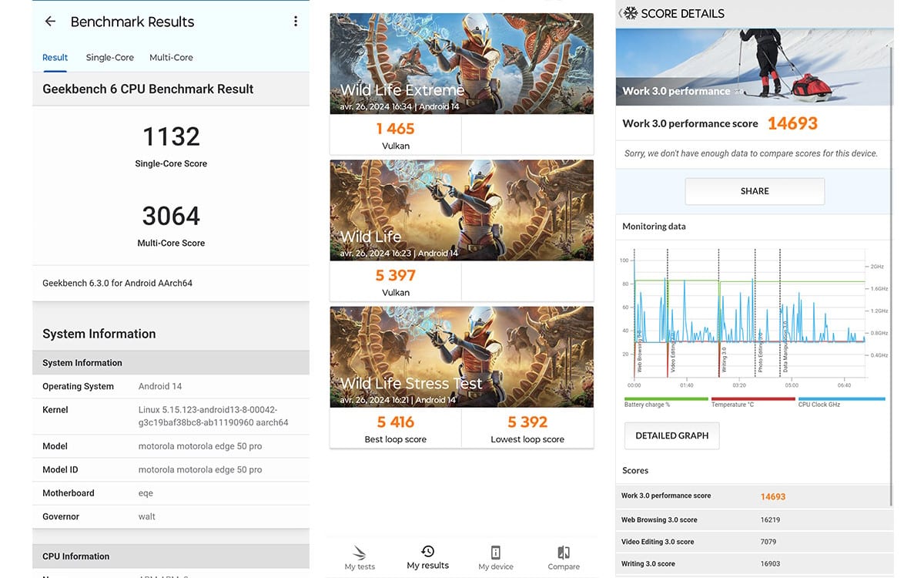The height and width of the screenshot is (578, 924).
Task: Click the Temperature °C legend label
Action: 733,405
